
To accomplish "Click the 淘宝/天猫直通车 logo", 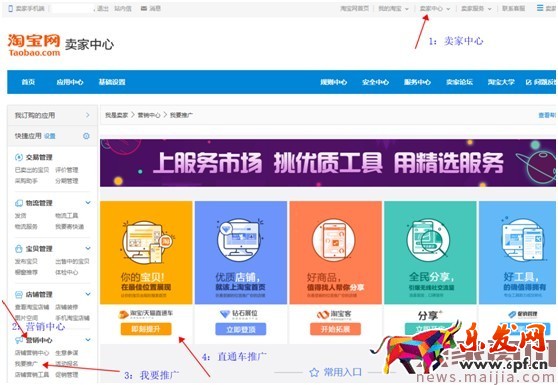I will [x=146, y=314].
